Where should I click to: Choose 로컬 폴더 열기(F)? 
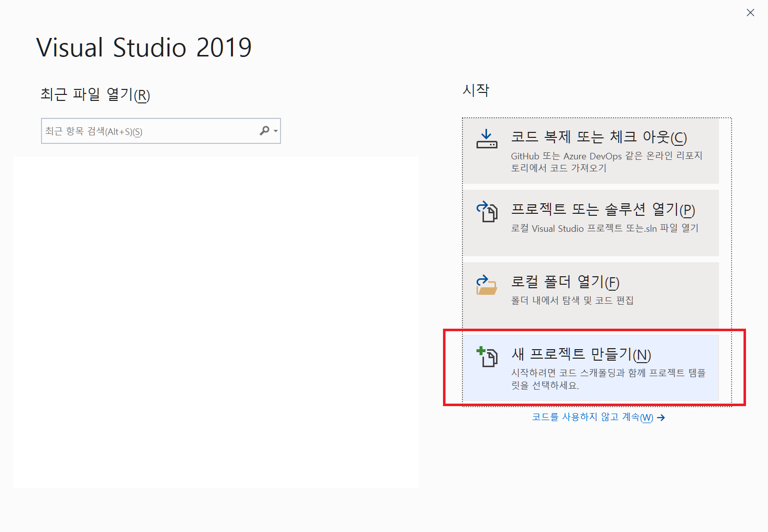click(x=590, y=295)
